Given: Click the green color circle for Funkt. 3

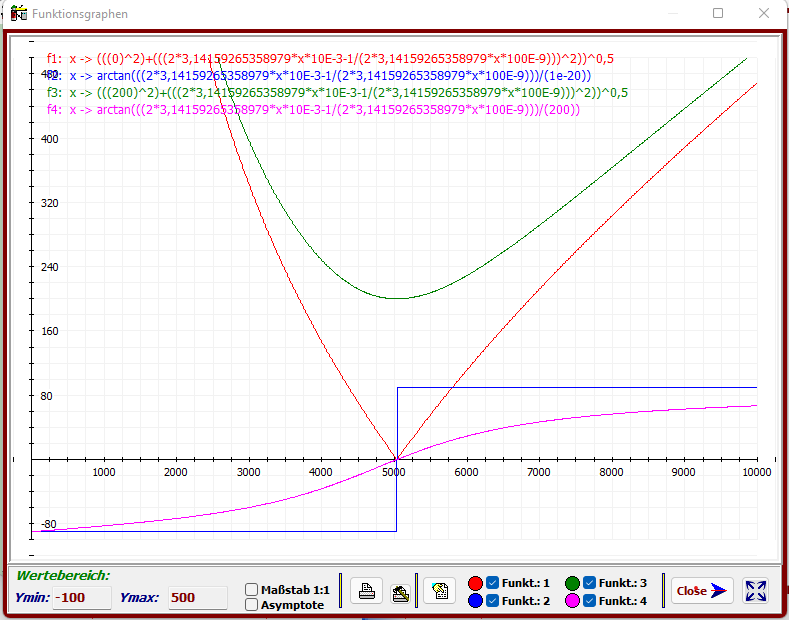Looking at the screenshot, I should [x=573, y=583].
